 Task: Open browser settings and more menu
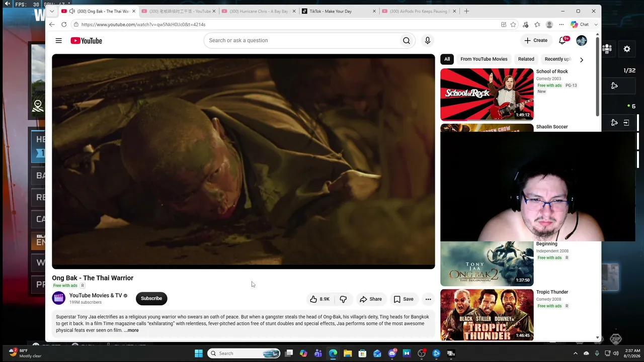coord(561,25)
